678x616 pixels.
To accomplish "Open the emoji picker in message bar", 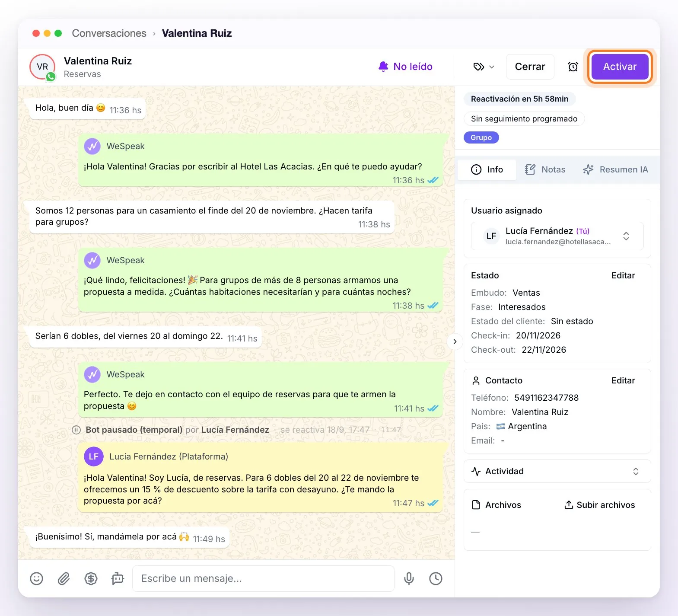I will tap(36, 578).
